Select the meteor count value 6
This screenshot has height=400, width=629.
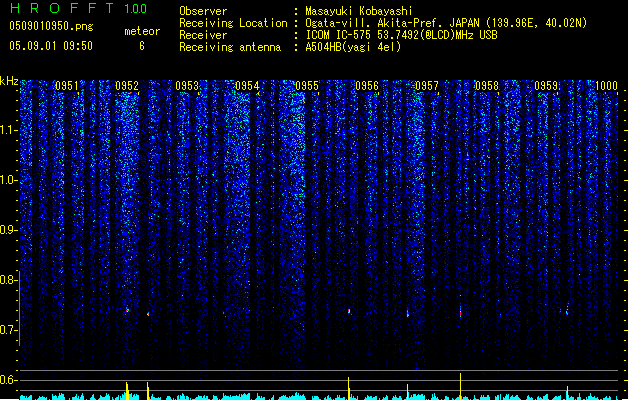click(x=142, y=46)
